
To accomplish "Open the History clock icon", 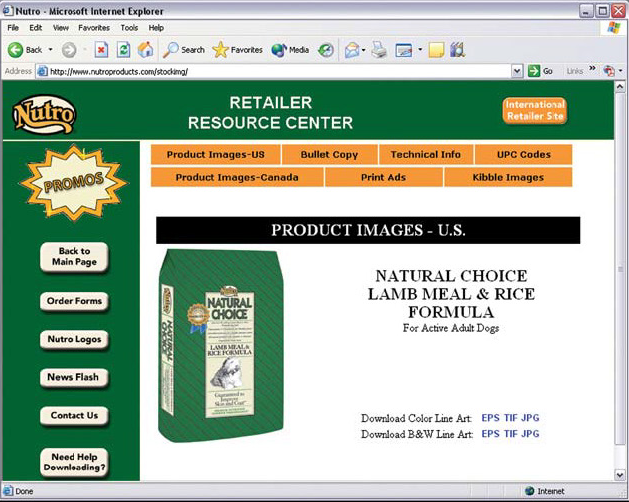I will [x=326, y=50].
